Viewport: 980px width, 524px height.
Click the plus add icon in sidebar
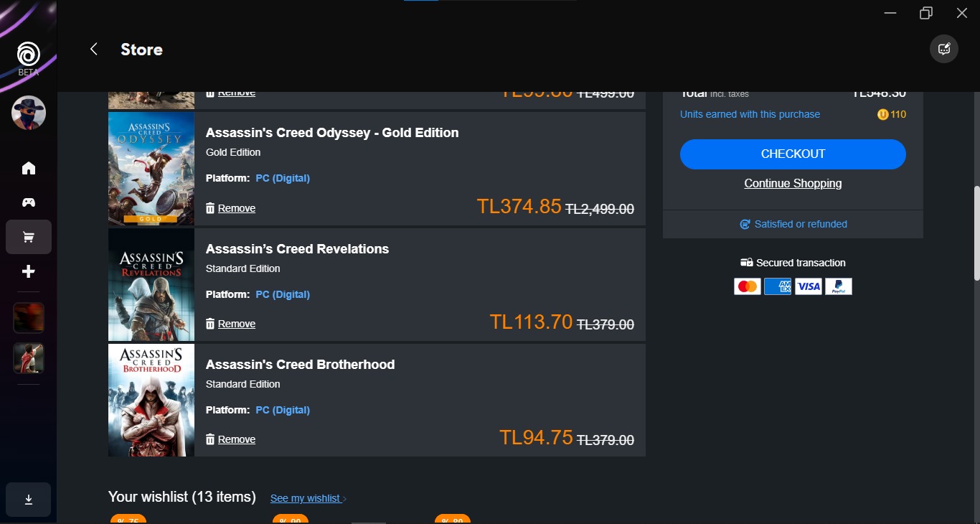[29, 271]
